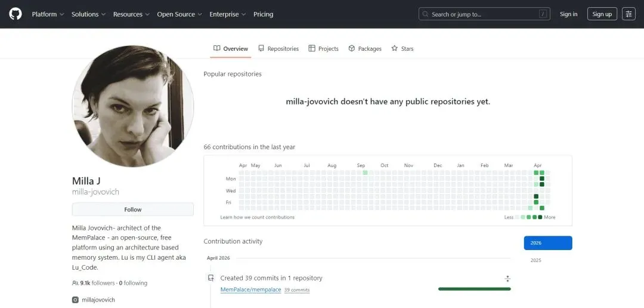Open the appearance settings icon button
644x308 pixels.
628,14
